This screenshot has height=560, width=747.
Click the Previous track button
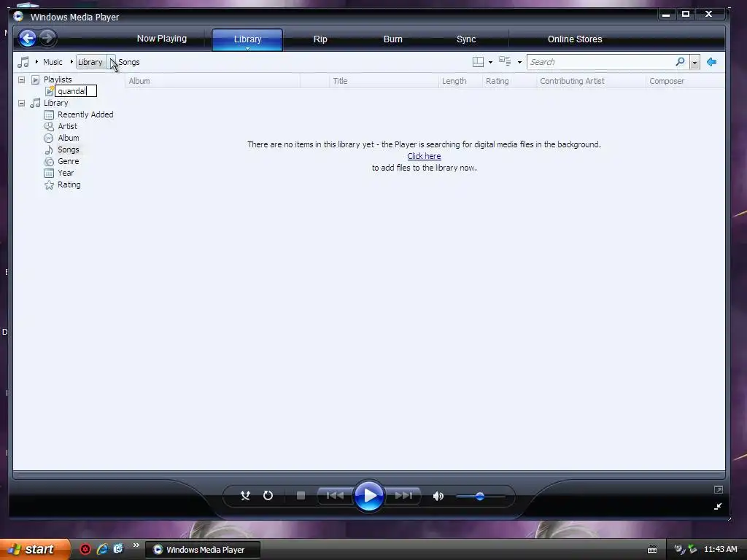click(335, 496)
